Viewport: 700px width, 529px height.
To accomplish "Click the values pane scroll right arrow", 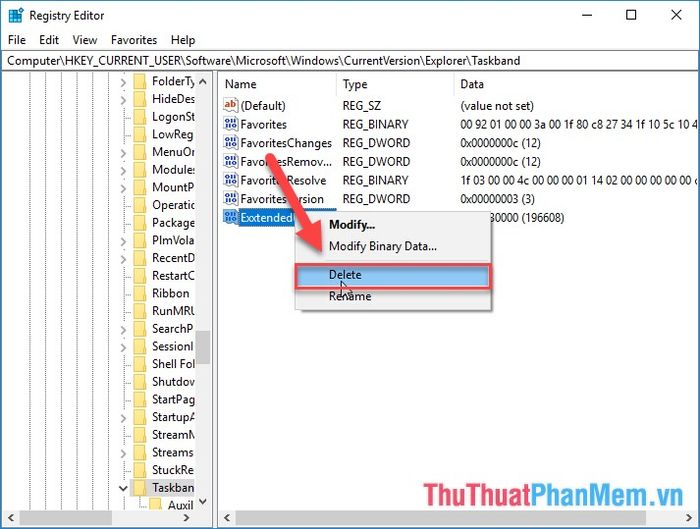I will click(688, 518).
